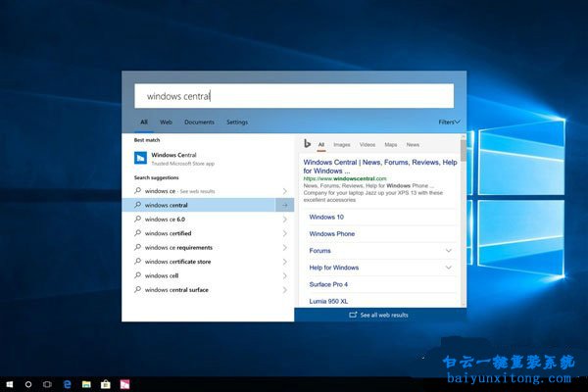Open the Windows Start button
The image size is (588, 392).
pyautogui.click(x=10, y=384)
